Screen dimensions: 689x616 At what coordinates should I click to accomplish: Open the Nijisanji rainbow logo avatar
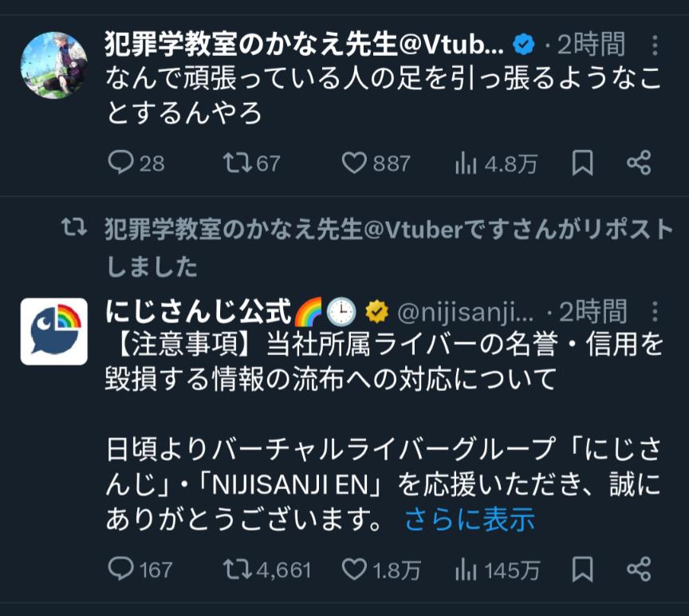pyautogui.click(x=53, y=330)
